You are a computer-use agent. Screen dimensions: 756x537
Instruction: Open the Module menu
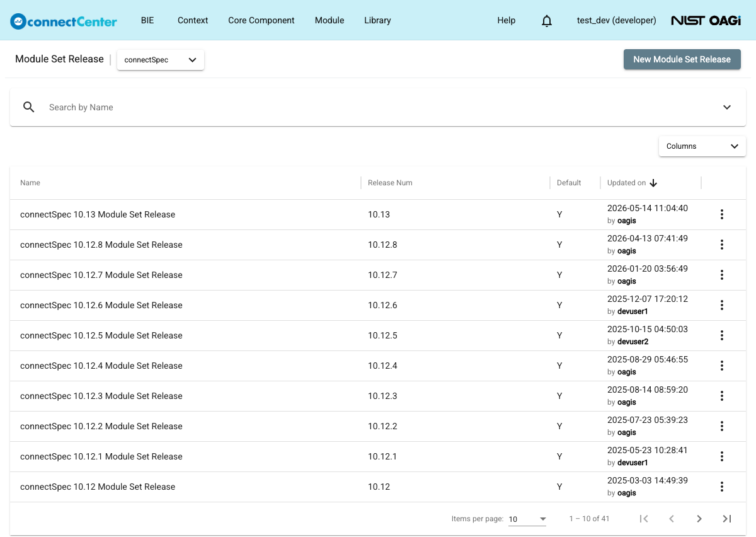point(329,20)
